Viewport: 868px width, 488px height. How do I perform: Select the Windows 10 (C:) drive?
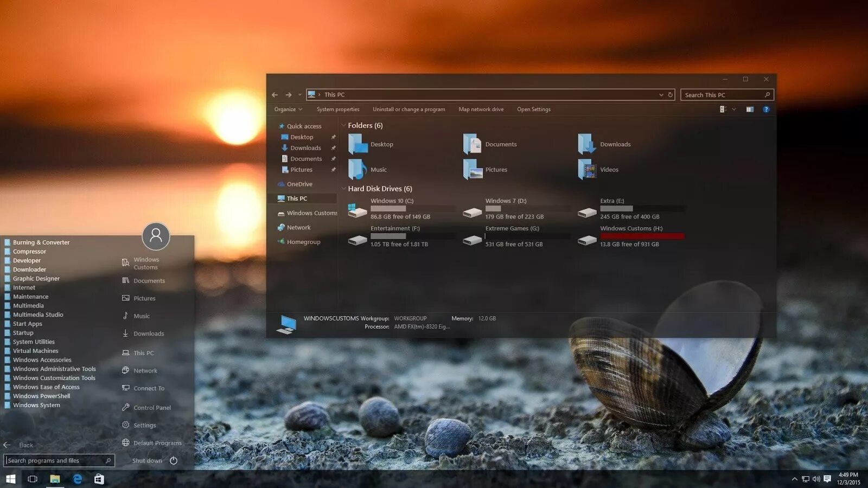click(x=401, y=209)
